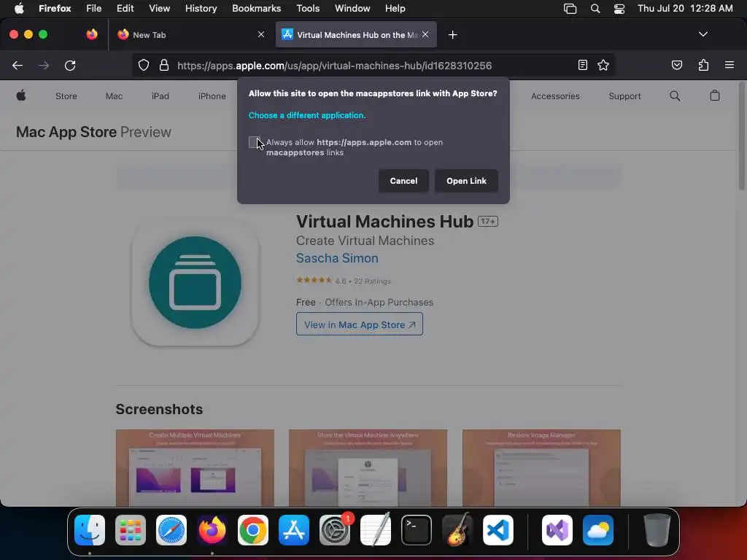
Task: Go back to the previous page
Action: (18, 65)
